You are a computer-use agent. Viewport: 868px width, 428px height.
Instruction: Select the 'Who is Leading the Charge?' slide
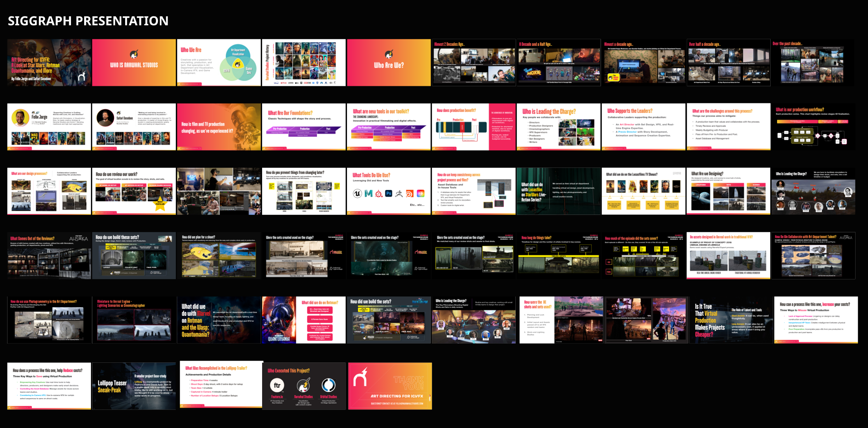[x=558, y=127]
